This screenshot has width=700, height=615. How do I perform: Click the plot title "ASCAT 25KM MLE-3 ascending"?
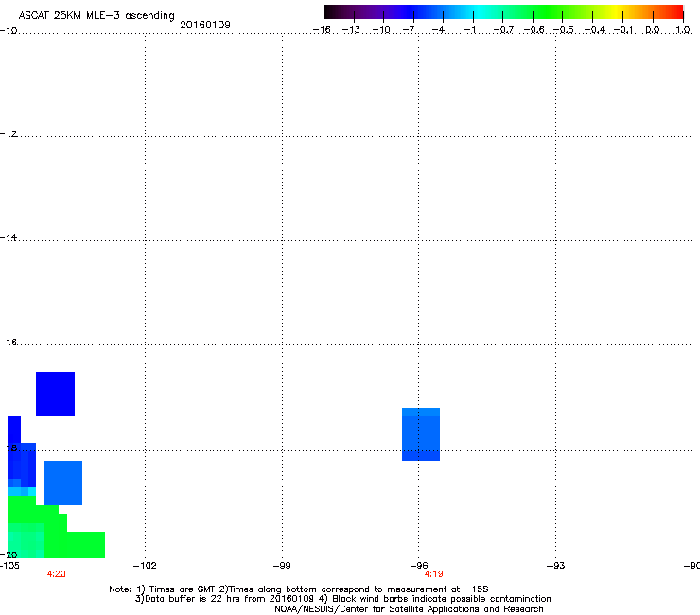(x=96, y=15)
